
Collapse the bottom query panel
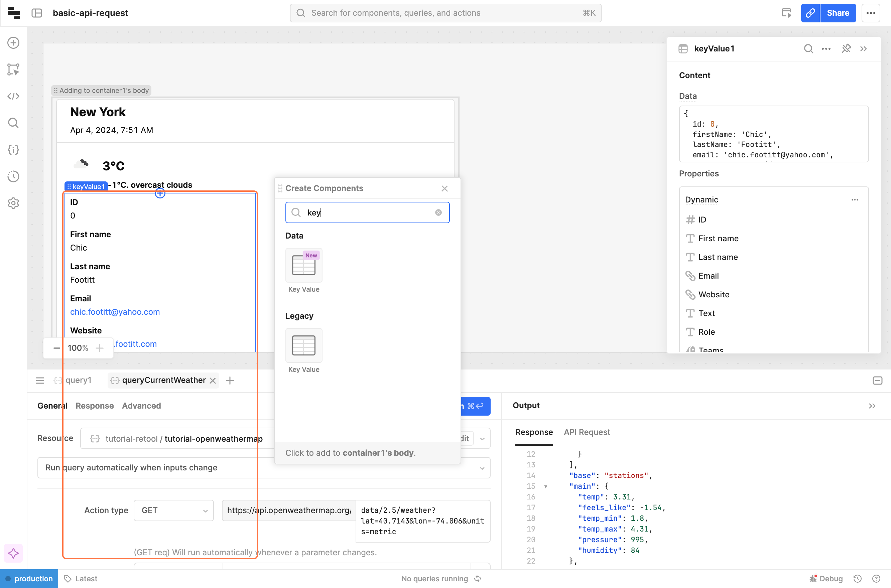(877, 381)
